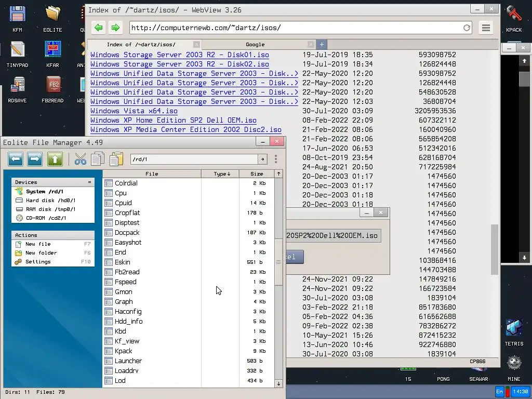Open the MINE game icon
Image resolution: width=532 pixels, height=399 pixels.
pos(514,368)
